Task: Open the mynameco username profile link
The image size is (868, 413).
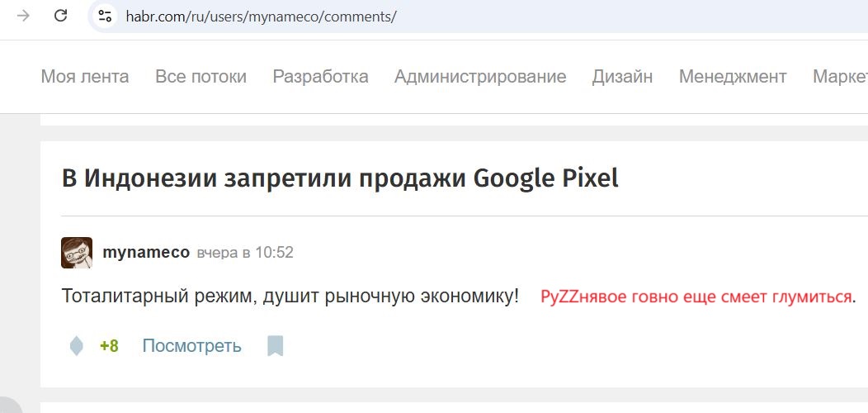Action: tap(146, 253)
